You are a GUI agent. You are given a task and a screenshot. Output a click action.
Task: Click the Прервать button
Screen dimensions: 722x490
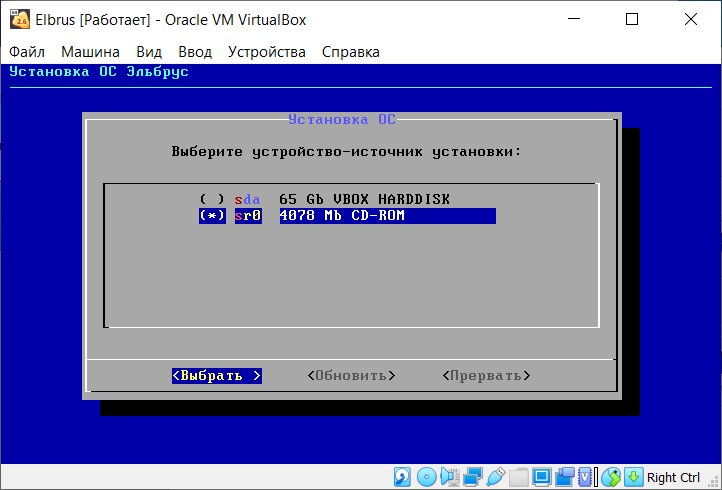click(486, 376)
